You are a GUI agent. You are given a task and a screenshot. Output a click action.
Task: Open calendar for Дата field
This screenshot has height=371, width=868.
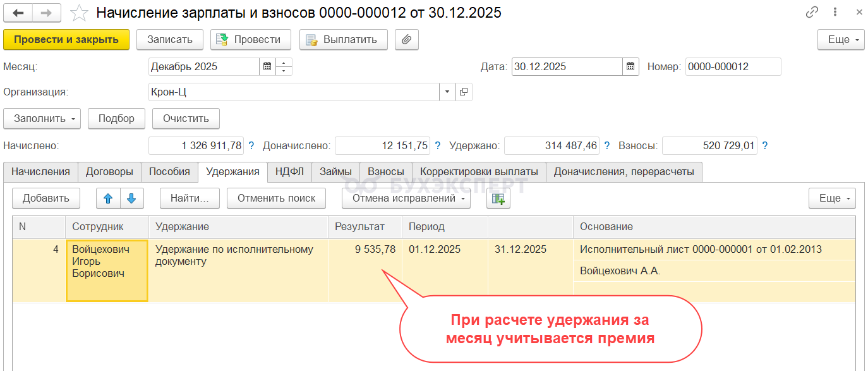631,66
